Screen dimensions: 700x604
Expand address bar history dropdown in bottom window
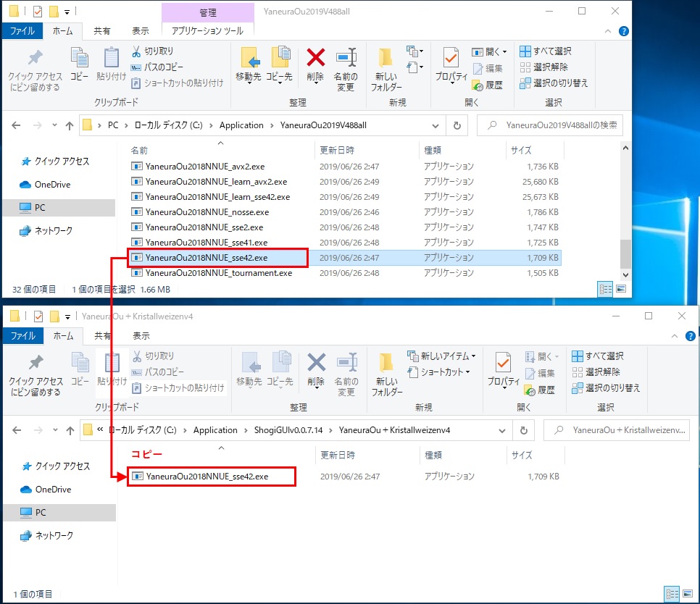[x=502, y=430]
